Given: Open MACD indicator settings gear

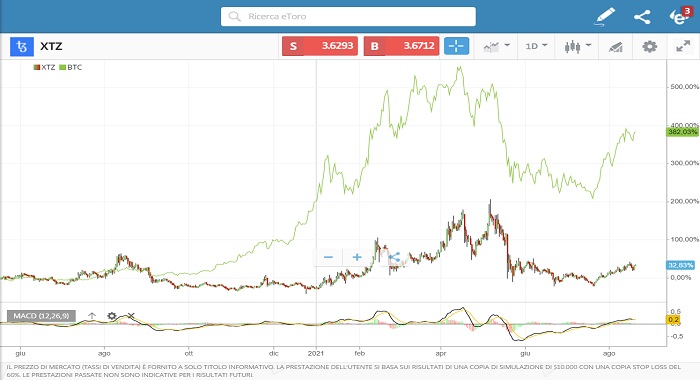Looking at the screenshot, I should pos(112,316).
